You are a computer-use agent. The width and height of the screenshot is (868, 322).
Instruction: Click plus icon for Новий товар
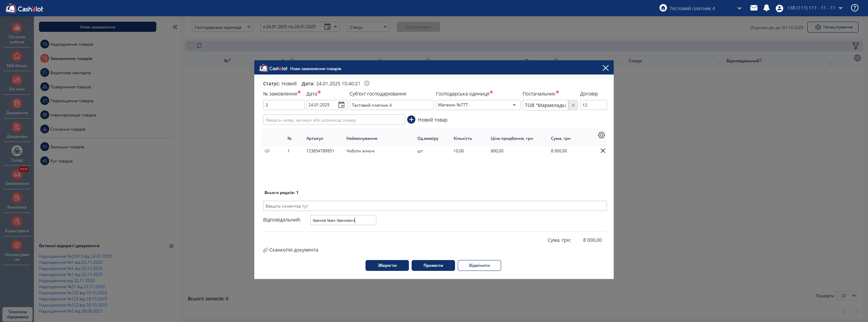click(411, 120)
